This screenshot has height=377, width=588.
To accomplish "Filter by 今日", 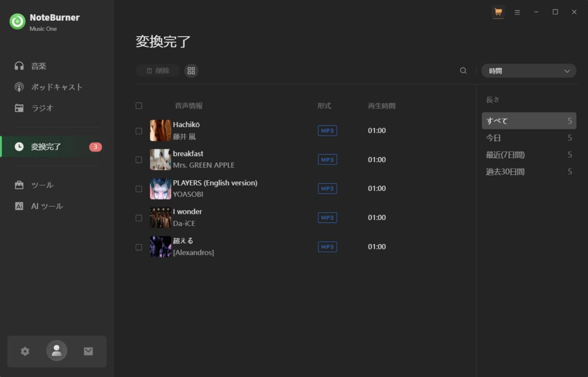I will pos(529,138).
